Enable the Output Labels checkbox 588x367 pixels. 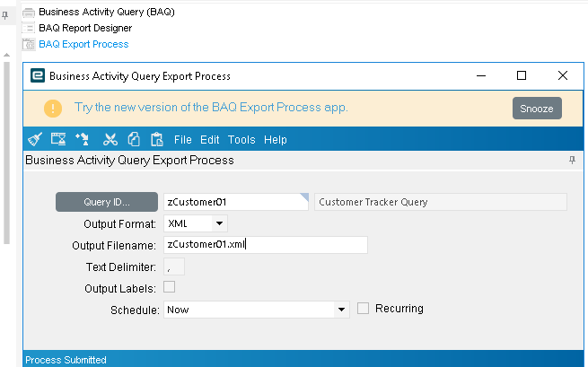point(169,287)
